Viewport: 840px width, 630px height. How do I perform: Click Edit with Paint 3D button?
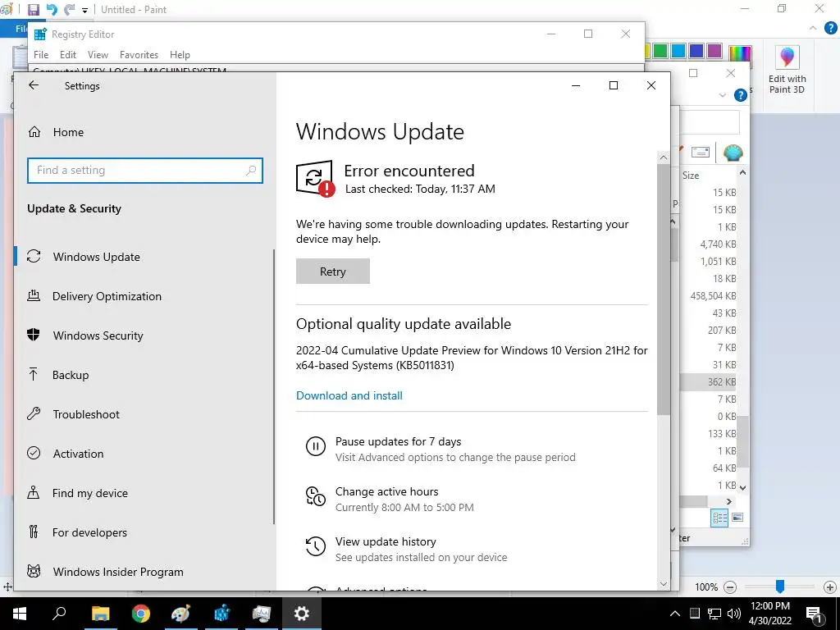pos(787,71)
